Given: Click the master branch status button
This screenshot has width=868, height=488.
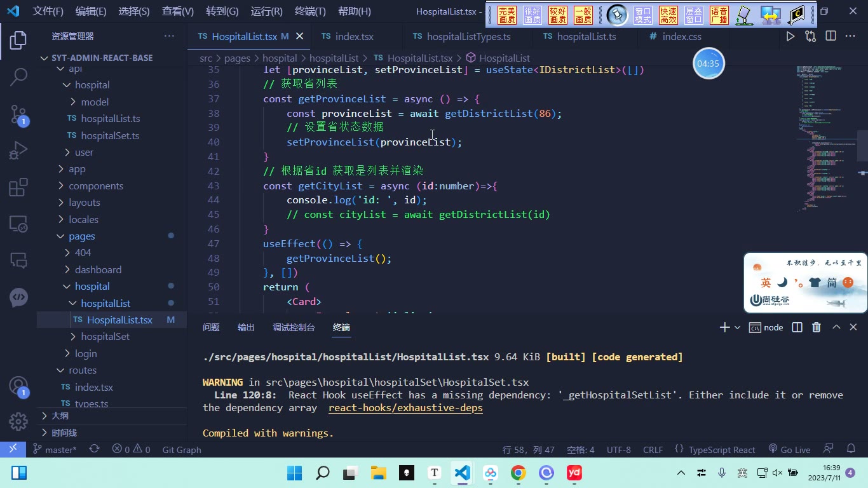Looking at the screenshot, I should click(x=55, y=449).
